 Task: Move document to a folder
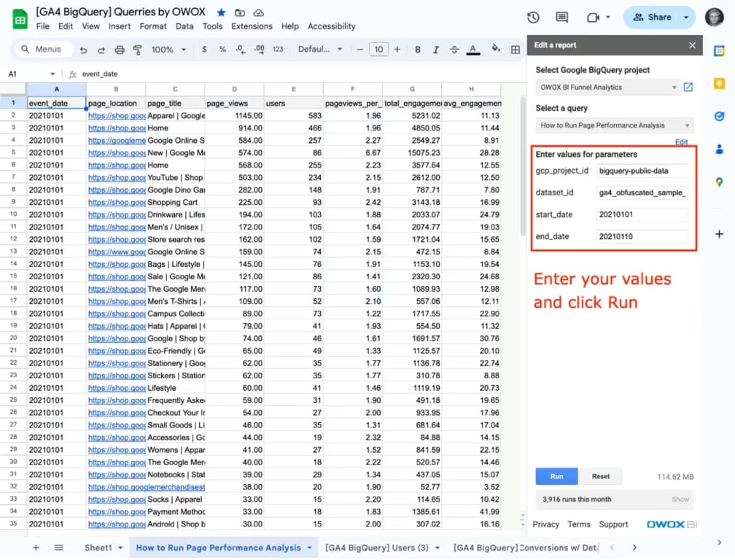pyautogui.click(x=239, y=12)
